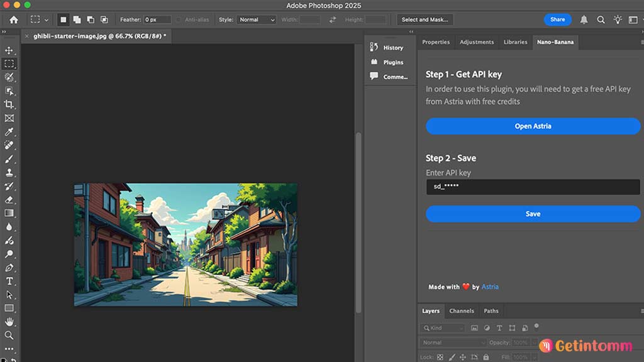Select the Nano-Banana tab
Image resolution: width=644 pixels, height=362 pixels.
(555, 42)
